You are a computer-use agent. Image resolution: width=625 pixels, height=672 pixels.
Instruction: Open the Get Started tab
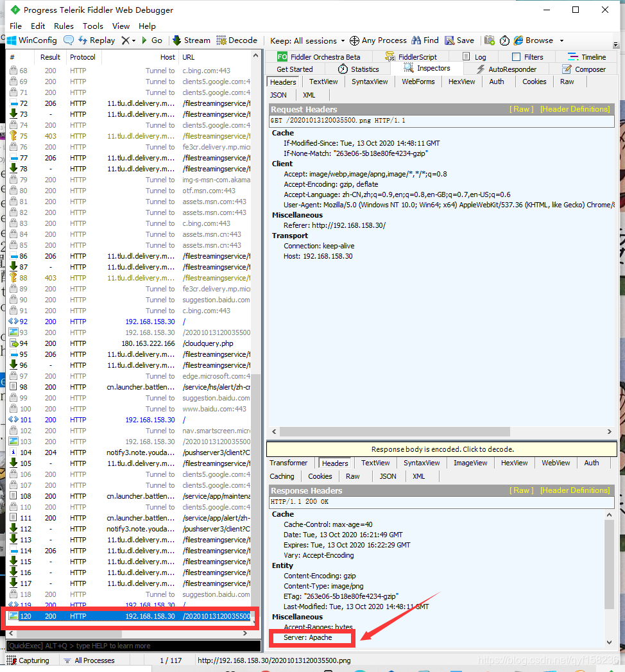295,69
